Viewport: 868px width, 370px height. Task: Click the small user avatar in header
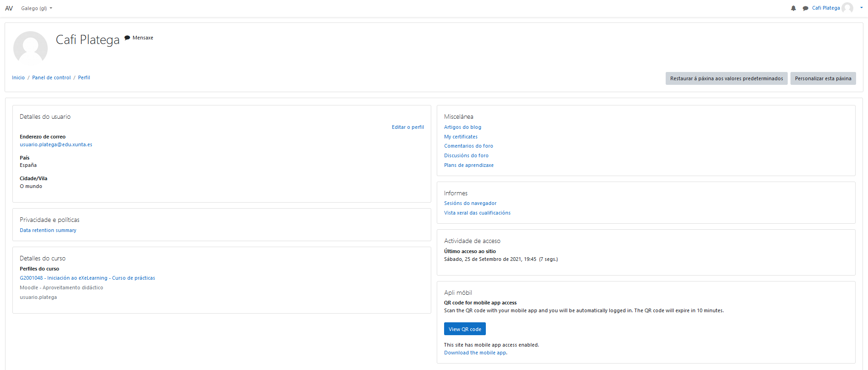click(x=847, y=8)
